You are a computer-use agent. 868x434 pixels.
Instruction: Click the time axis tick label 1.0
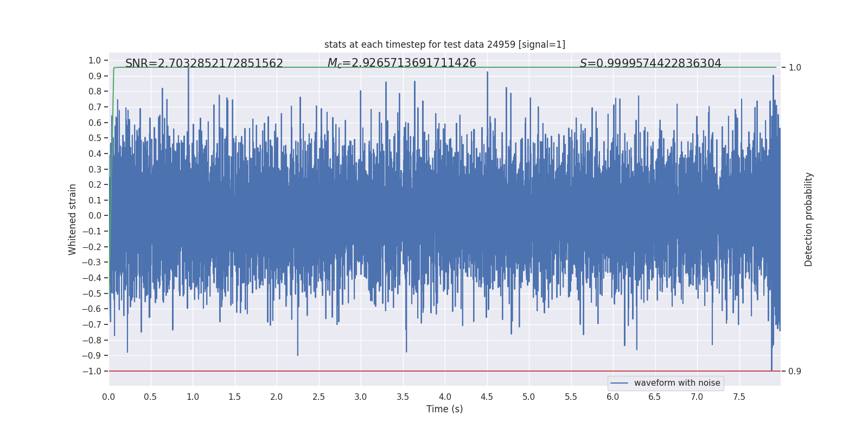click(x=193, y=397)
